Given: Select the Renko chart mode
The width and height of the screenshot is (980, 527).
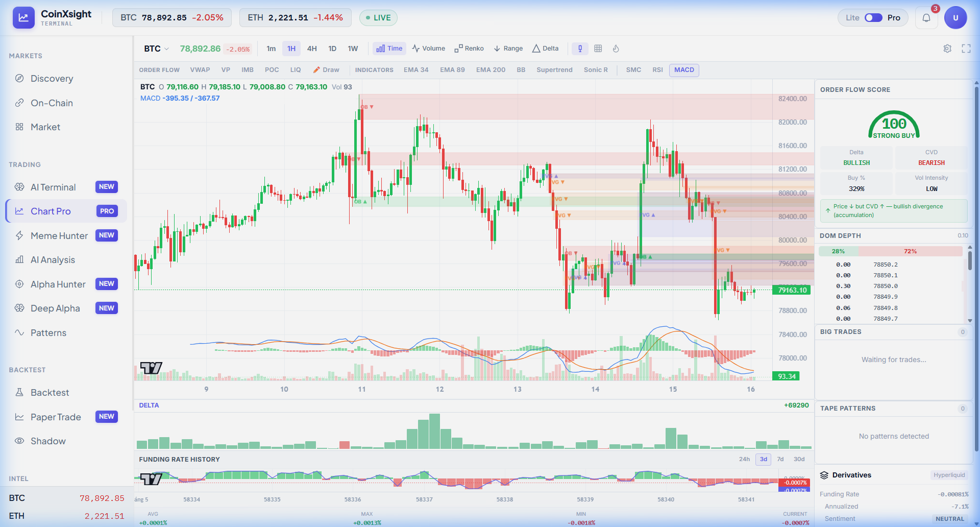Looking at the screenshot, I should pyautogui.click(x=469, y=49).
